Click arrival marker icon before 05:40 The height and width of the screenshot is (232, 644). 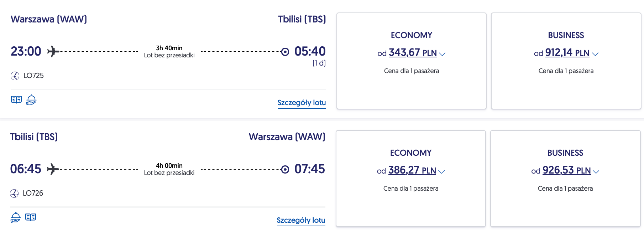pyautogui.click(x=285, y=52)
